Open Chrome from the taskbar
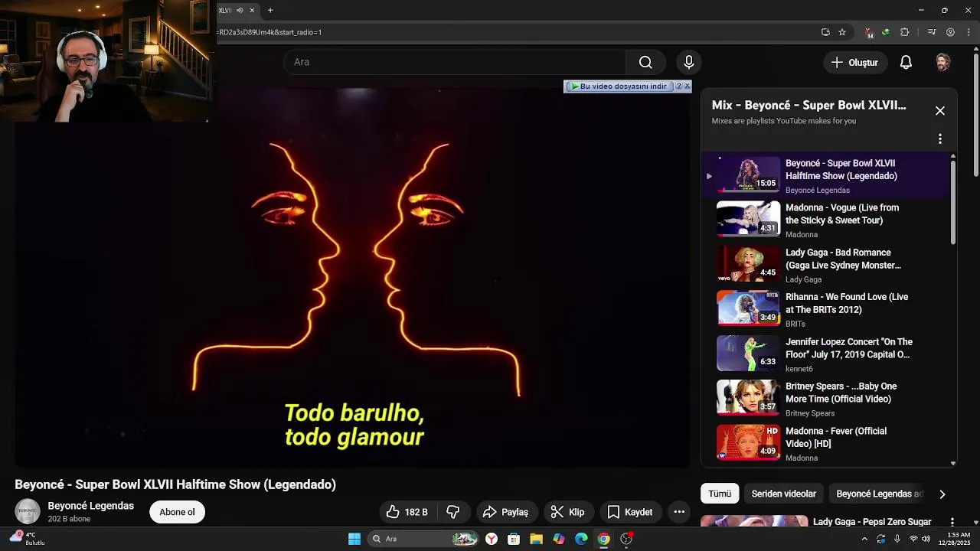This screenshot has height=551, width=980. 603,539
